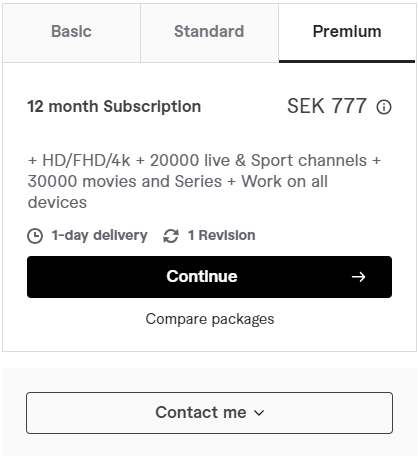
Task: Click the info icon beside SEK 777
Action: (x=384, y=107)
